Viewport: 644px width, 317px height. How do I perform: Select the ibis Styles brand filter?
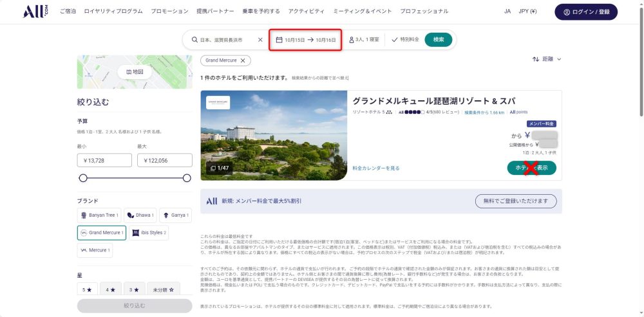point(149,233)
